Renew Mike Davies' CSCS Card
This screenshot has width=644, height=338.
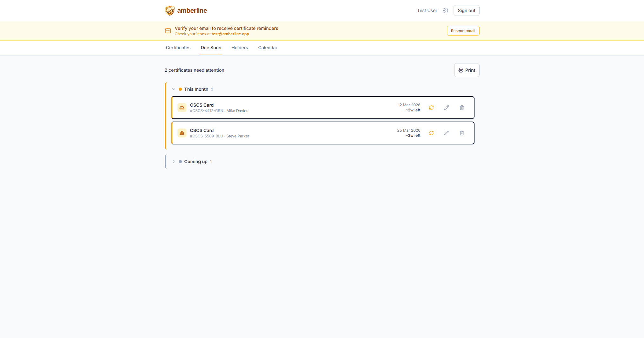431,108
